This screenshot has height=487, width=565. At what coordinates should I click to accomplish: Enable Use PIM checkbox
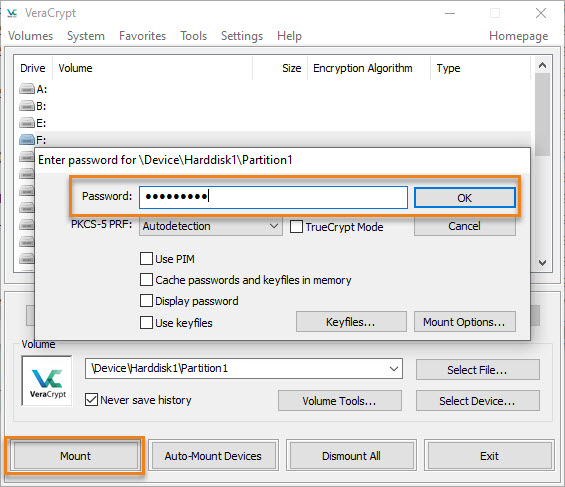point(146,259)
